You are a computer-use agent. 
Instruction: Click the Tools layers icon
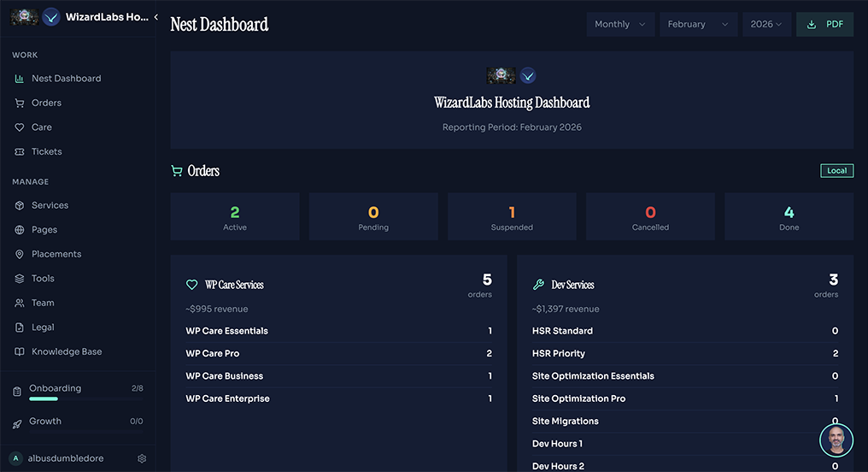[20, 279]
